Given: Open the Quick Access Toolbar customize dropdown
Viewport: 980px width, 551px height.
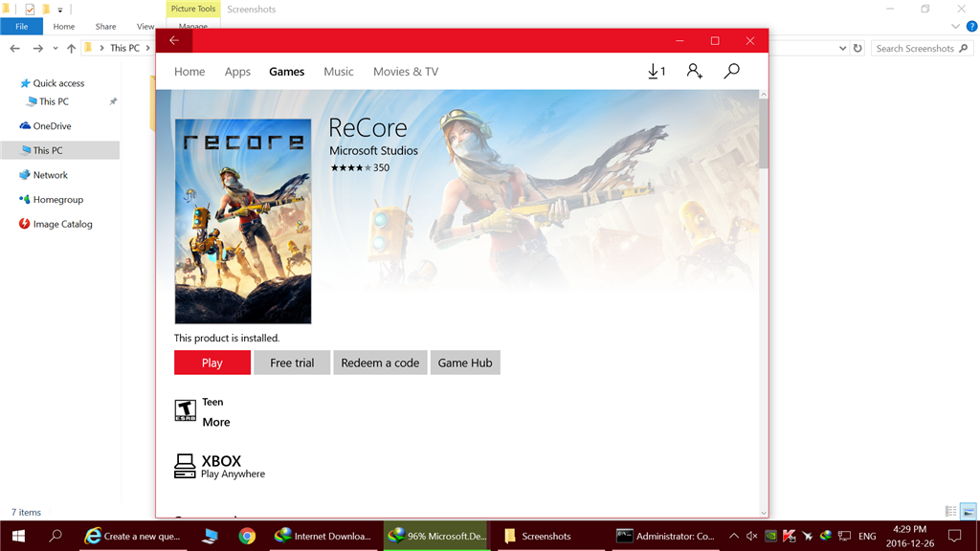Looking at the screenshot, I should click(60, 10).
